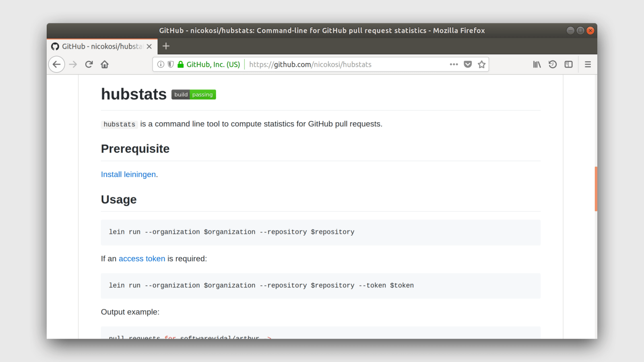Save page to Pocket

tap(468, 64)
